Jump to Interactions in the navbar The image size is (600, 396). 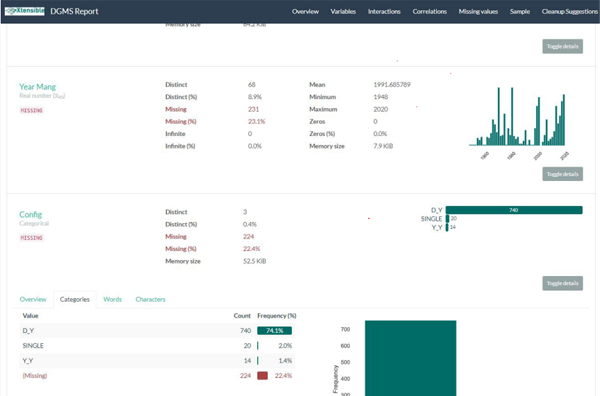(384, 11)
